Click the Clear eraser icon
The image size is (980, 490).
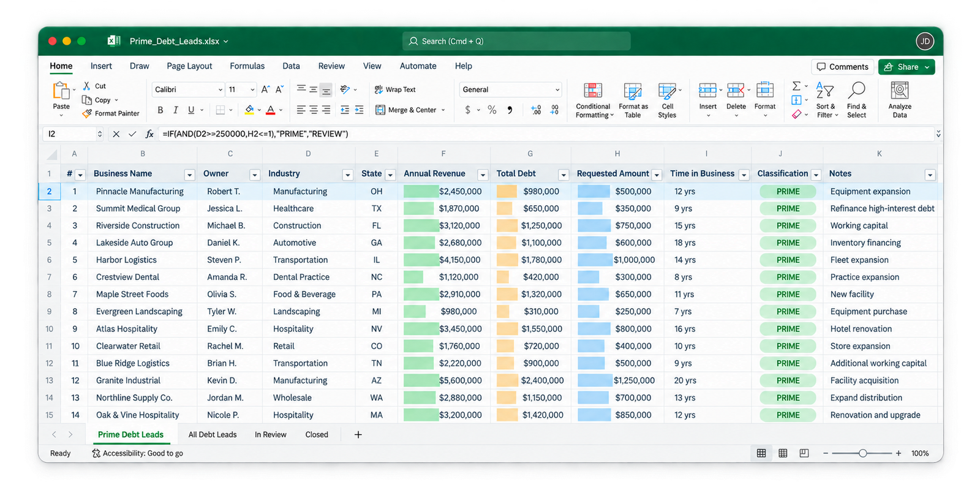796,114
